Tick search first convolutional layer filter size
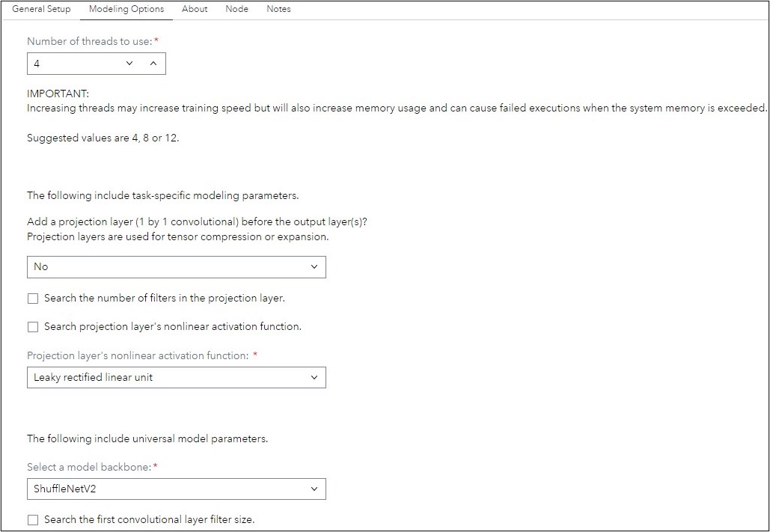The height and width of the screenshot is (532, 770). 33,520
